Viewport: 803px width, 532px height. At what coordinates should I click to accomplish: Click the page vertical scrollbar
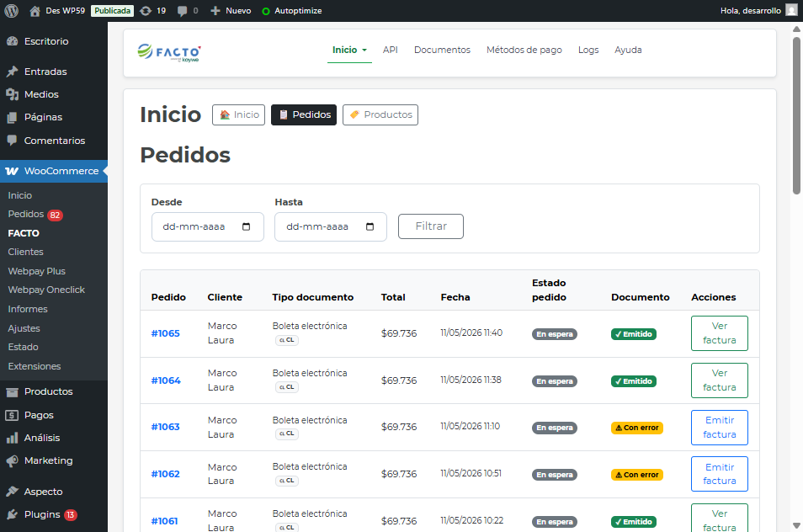point(796,115)
